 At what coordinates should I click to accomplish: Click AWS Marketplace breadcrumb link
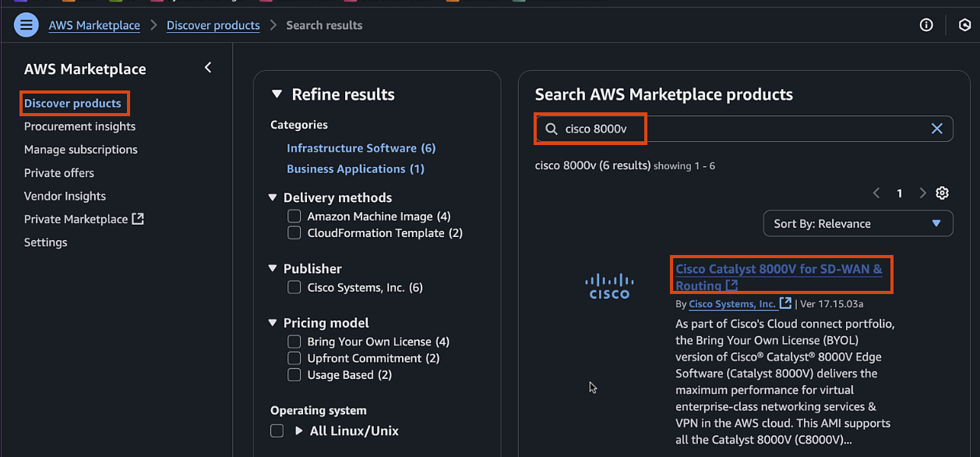[x=94, y=25]
